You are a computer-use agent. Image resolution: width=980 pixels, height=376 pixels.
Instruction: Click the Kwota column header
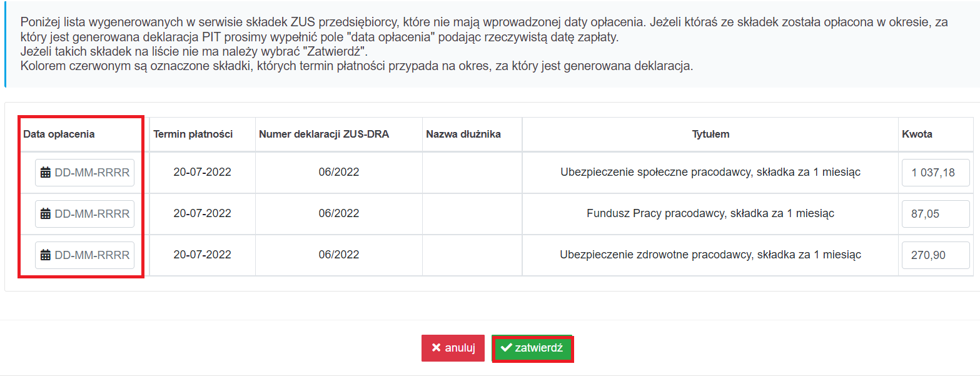tap(917, 135)
